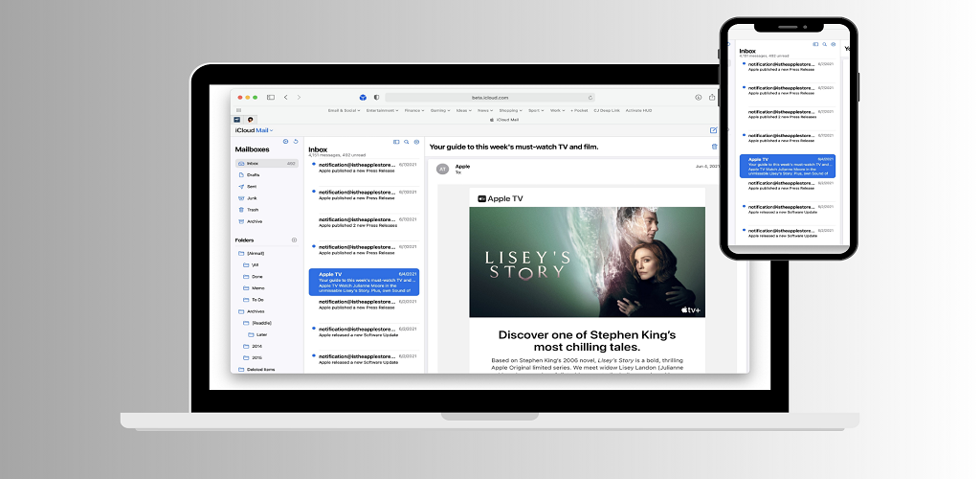Expand Gaming bookmarks folder
The image size is (980, 479).
coord(440,111)
